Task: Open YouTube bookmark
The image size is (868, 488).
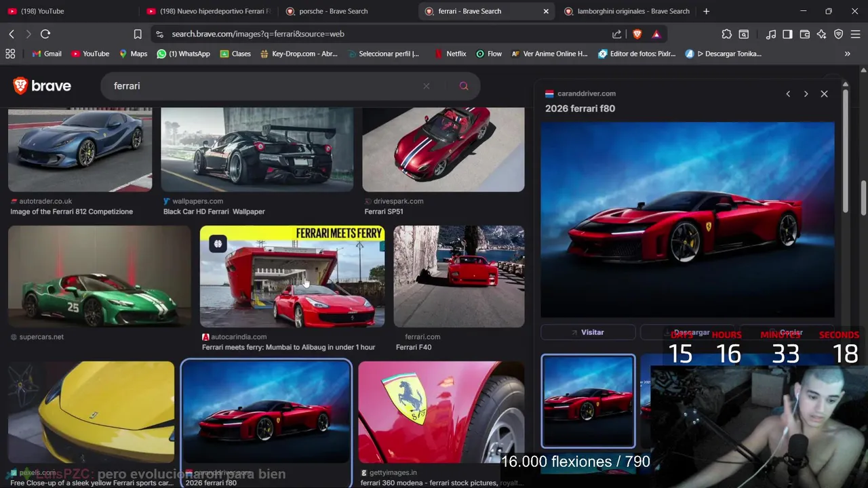Action: (90, 54)
